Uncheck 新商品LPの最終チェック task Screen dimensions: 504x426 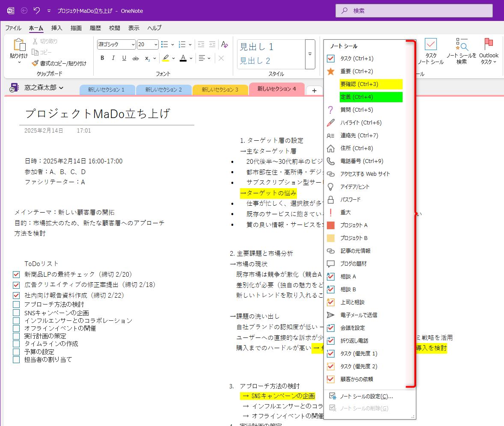[16, 275]
